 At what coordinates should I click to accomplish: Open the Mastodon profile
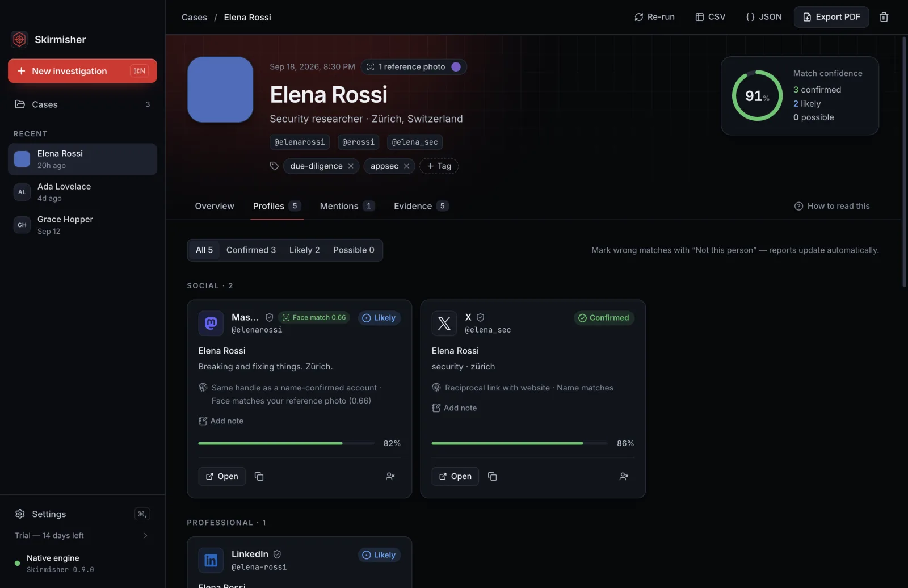click(x=222, y=476)
